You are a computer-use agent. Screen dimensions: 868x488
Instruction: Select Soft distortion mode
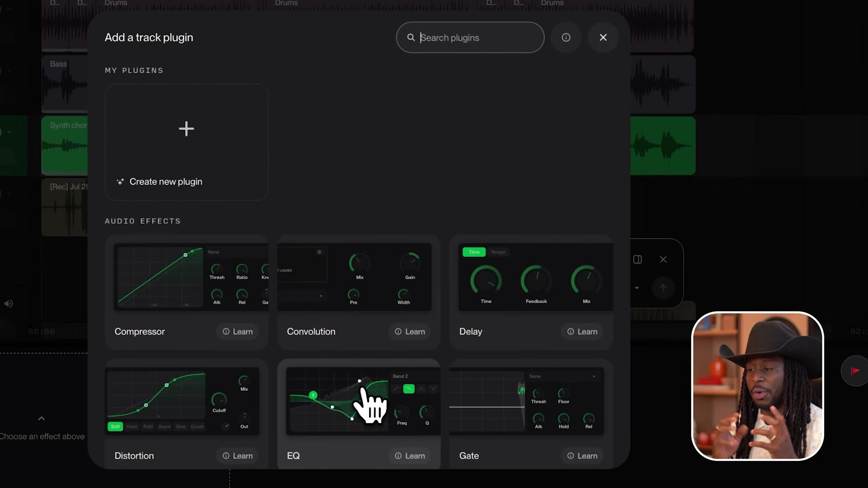tap(115, 427)
